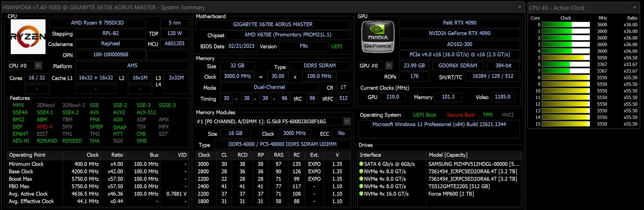Click the UEFI Boot indicator
This screenshot has width=644, height=210.
[424, 115]
